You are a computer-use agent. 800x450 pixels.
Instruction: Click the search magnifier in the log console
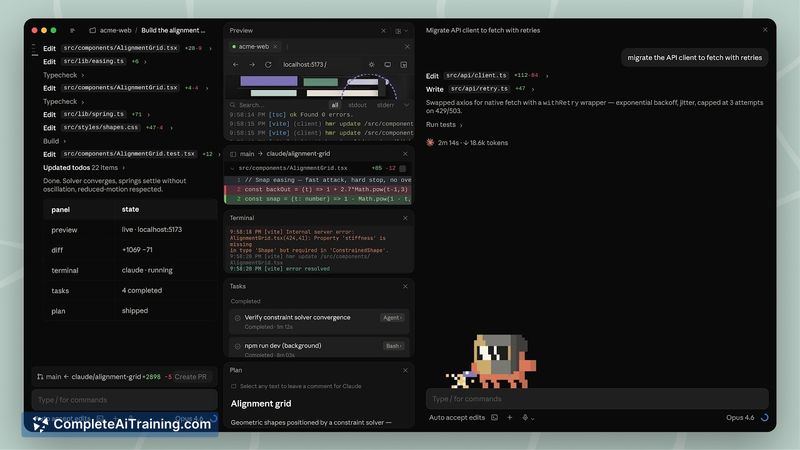pos(233,105)
